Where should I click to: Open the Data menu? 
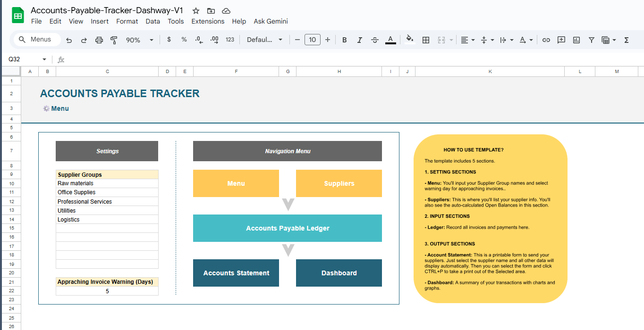pyautogui.click(x=153, y=21)
